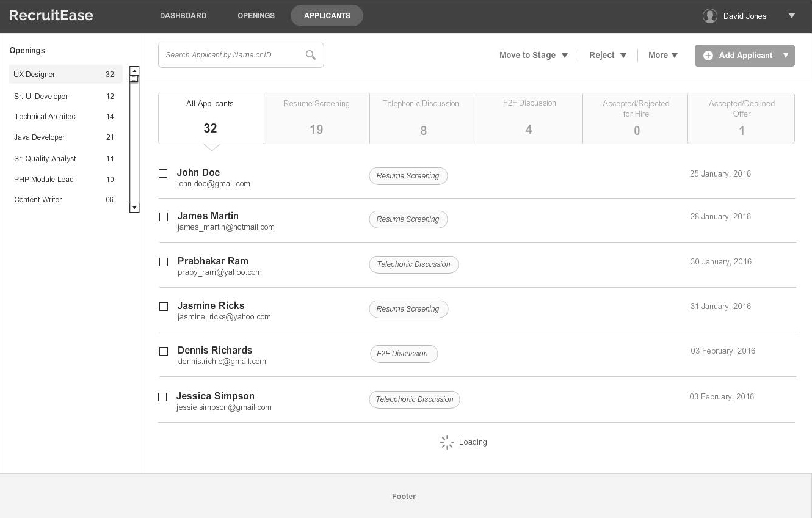Select Jessica Simpson's checkbox
The width and height of the screenshot is (812, 518).
tap(162, 397)
